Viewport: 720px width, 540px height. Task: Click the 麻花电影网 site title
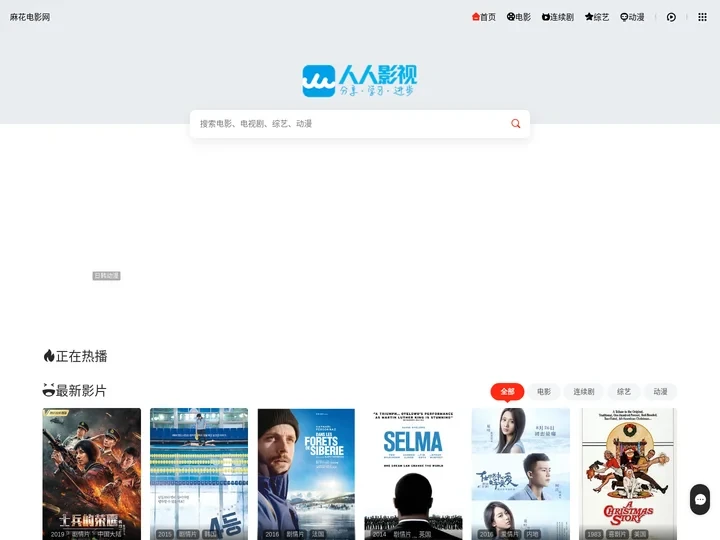pyautogui.click(x=30, y=17)
